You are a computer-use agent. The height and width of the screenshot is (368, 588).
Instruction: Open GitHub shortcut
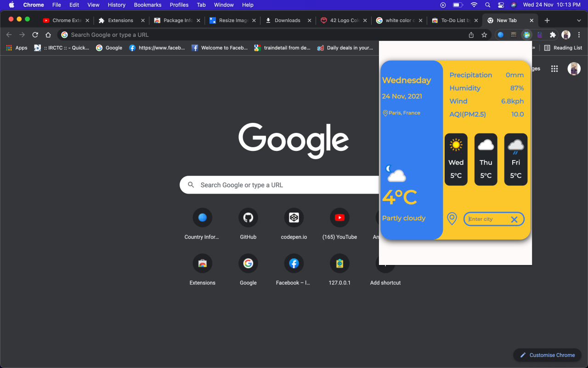tap(248, 224)
